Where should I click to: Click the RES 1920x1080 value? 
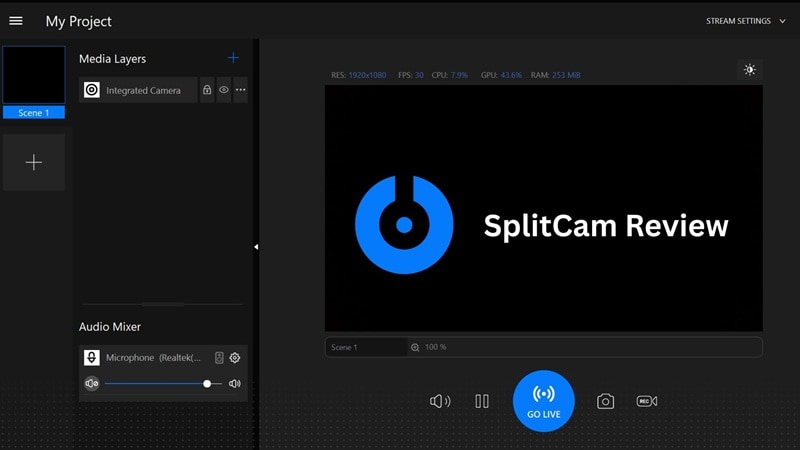367,75
